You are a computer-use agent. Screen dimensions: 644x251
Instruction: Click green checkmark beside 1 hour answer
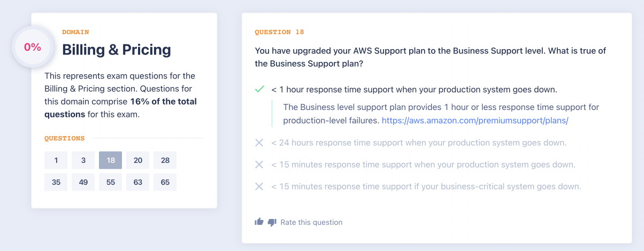(259, 89)
